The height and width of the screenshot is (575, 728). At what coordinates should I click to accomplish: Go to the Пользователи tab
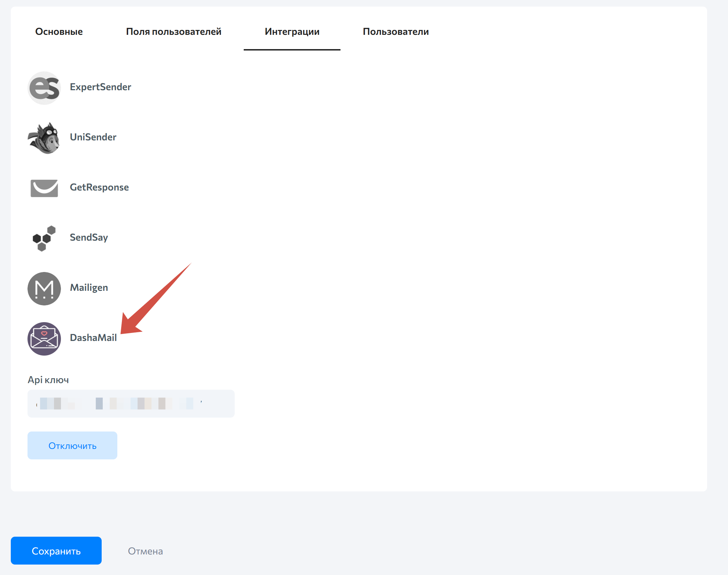coord(396,32)
